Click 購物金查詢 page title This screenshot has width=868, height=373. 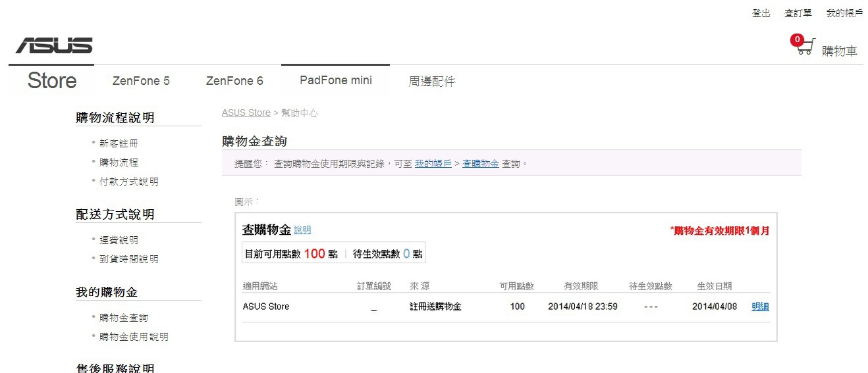coord(254,141)
